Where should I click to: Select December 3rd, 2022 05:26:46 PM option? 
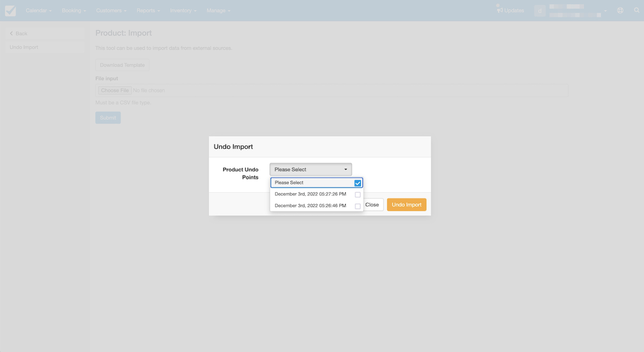click(317, 206)
